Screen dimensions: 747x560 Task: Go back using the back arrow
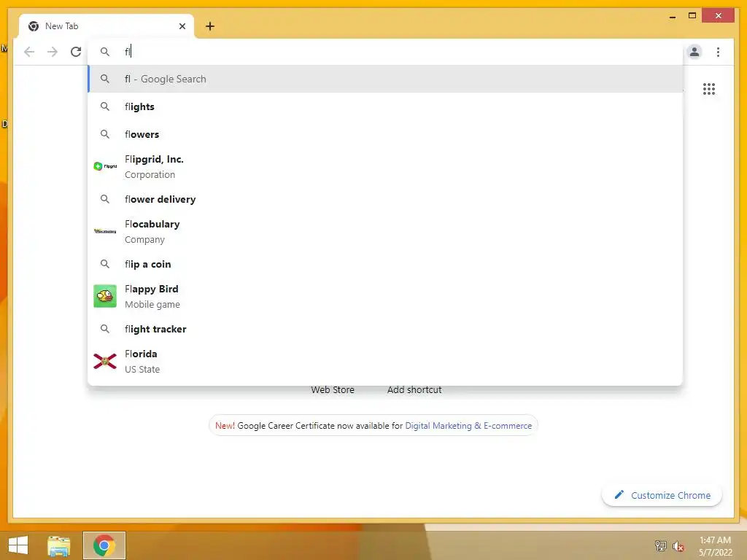(29, 52)
